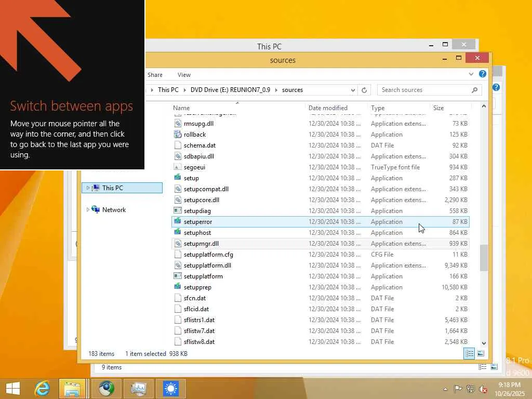This screenshot has width=532, height=399.
Task: Navigate to This PC breadcrumb
Action: click(168, 90)
